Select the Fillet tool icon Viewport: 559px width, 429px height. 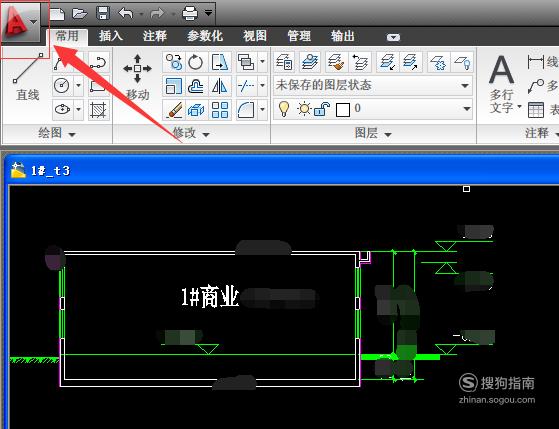(x=246, y=109)
